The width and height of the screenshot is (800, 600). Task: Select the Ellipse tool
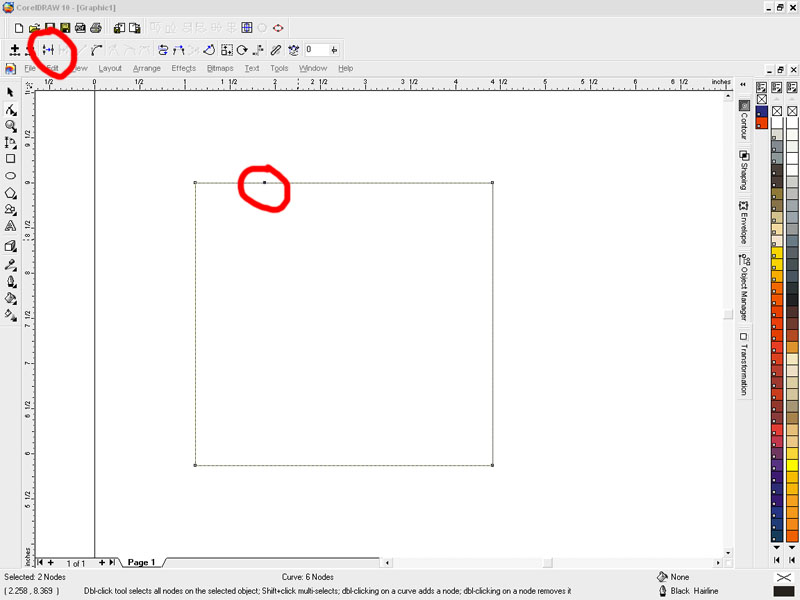point(10,176)
